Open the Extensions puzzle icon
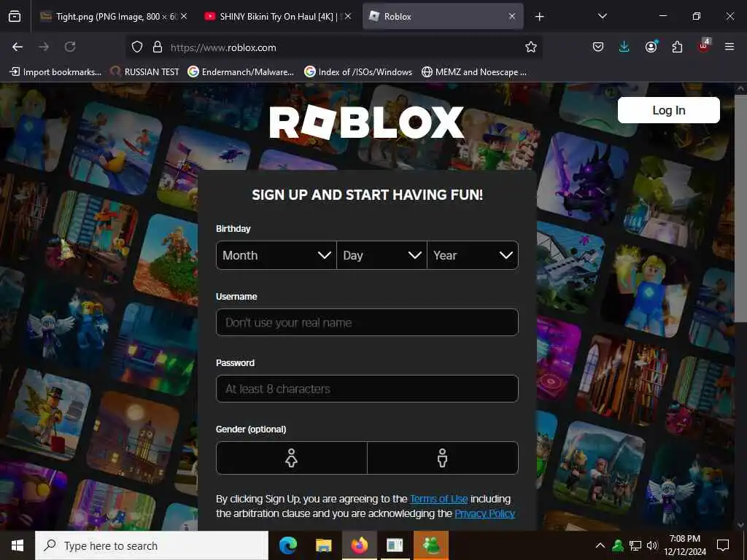 pyautogui.click(x=677, y=47)
